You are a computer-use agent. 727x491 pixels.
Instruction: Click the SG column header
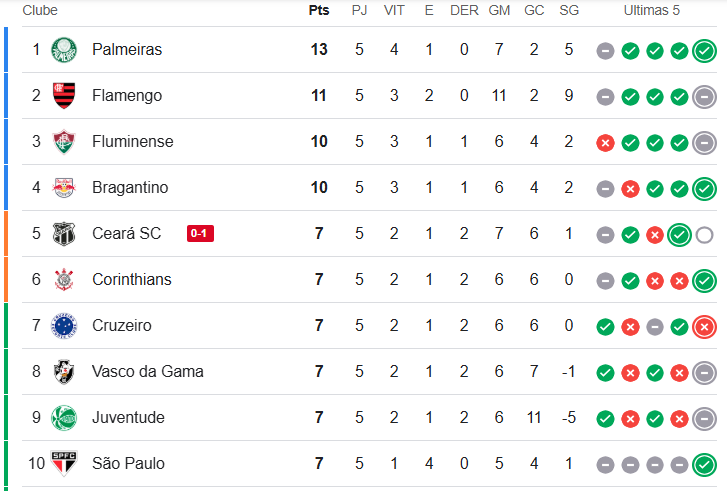pyautogui.click(x=569, y=10)
